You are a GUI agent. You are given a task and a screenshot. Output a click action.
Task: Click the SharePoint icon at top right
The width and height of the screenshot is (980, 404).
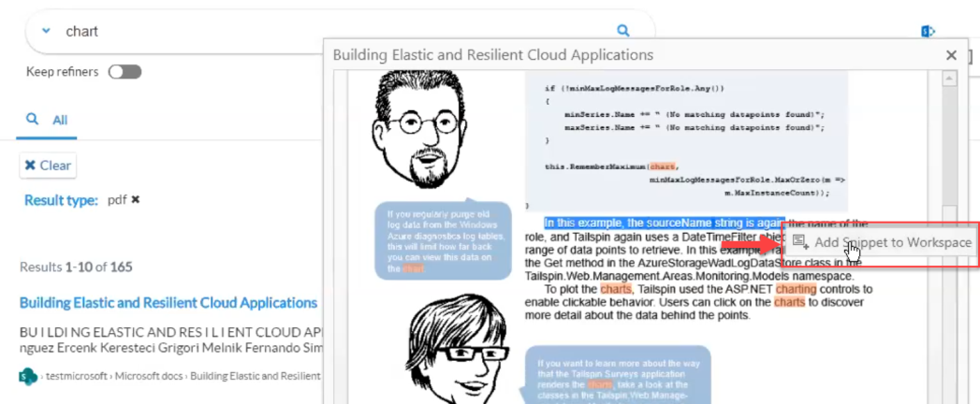(929, 32)
